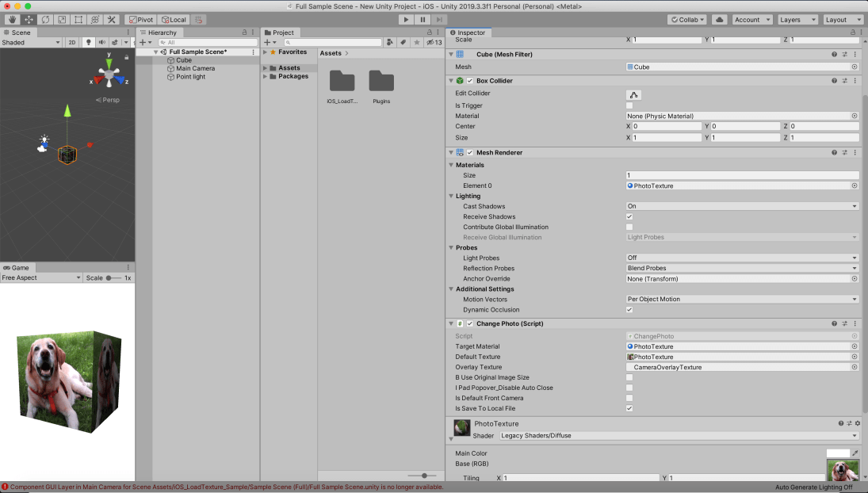Click the Collab button
The height and width of the screenshot is (493, 868).
coord(686,19)
